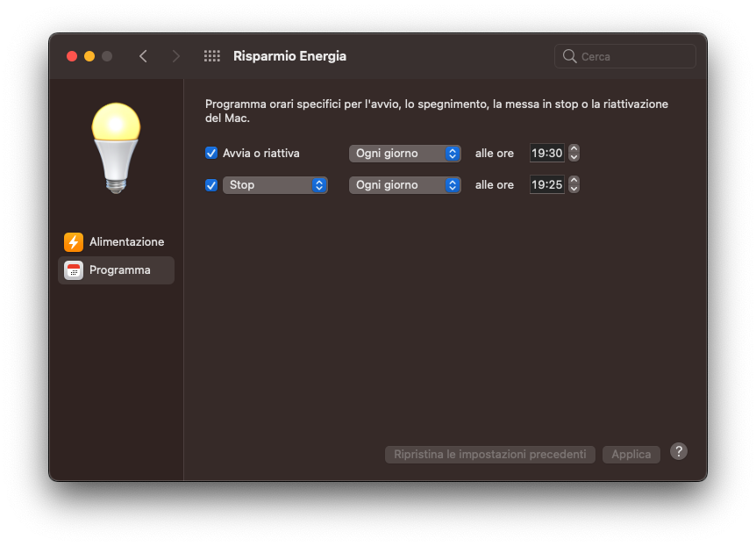Click the stepper beside 19:30

(x=574, y=153)
